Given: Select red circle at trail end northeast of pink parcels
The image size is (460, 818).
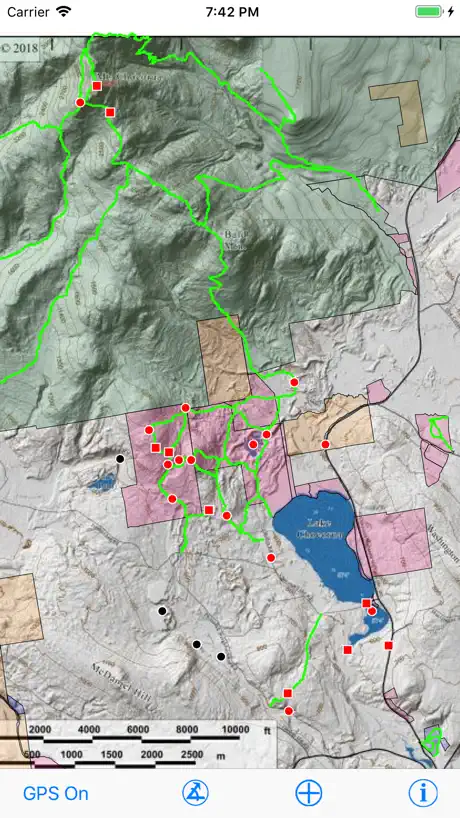Looking at the screenshot, I should pos(294,382).
